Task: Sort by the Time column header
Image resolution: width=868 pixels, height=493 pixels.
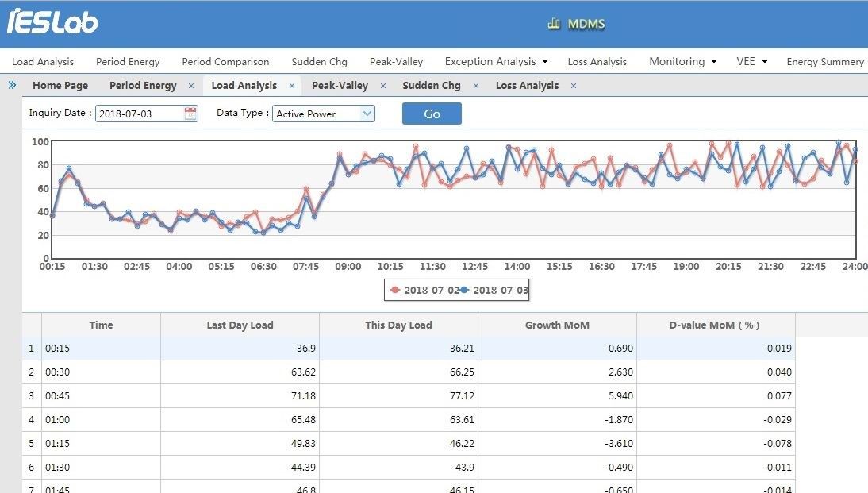Action: point(102,325)
